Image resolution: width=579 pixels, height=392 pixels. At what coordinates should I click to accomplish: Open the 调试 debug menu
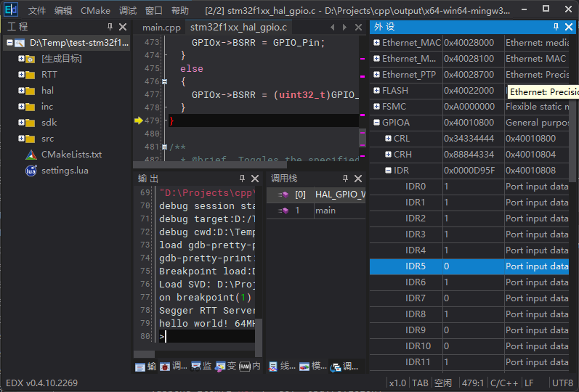click(128, 11)
